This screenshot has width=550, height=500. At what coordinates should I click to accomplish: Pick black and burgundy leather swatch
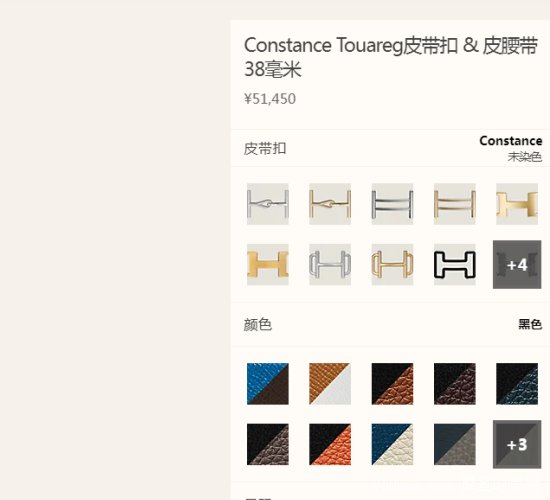[455, 384]
